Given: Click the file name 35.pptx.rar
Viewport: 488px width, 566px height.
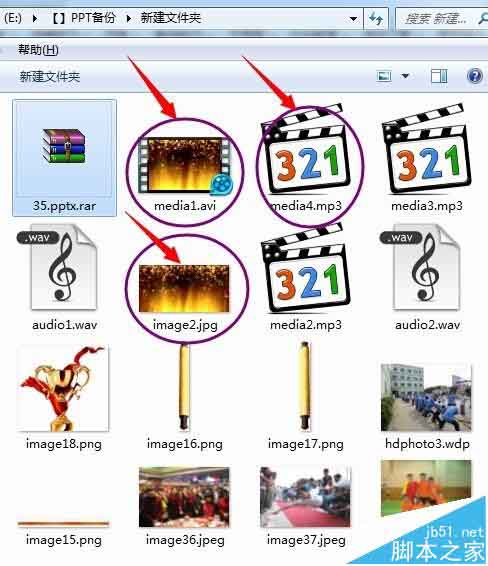Looking at the screenshot, I should click(x=64, y=206).
